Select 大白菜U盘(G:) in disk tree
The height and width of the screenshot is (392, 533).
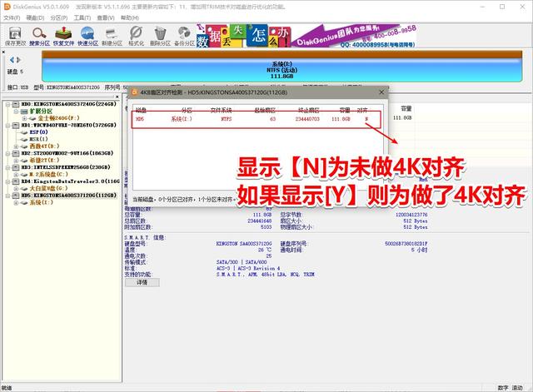(48, 188)
